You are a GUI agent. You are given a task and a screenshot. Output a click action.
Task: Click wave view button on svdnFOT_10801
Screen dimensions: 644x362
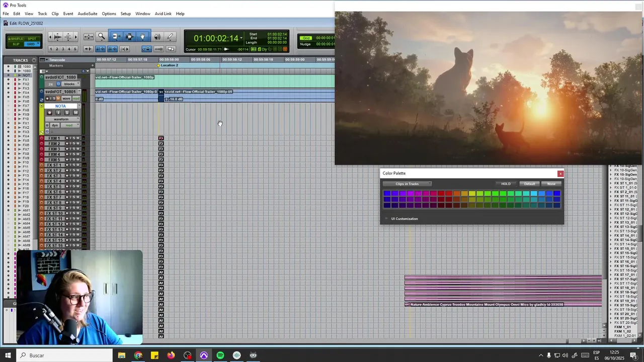pos(66,99)
